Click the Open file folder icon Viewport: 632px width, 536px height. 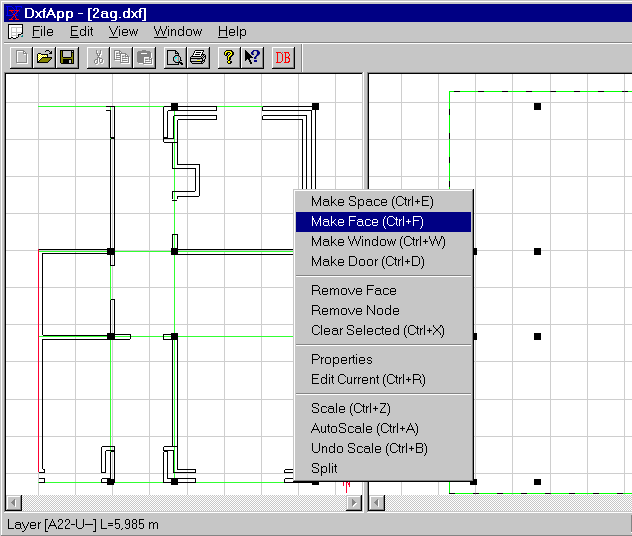pyautogui.click(x=44, y=58)
